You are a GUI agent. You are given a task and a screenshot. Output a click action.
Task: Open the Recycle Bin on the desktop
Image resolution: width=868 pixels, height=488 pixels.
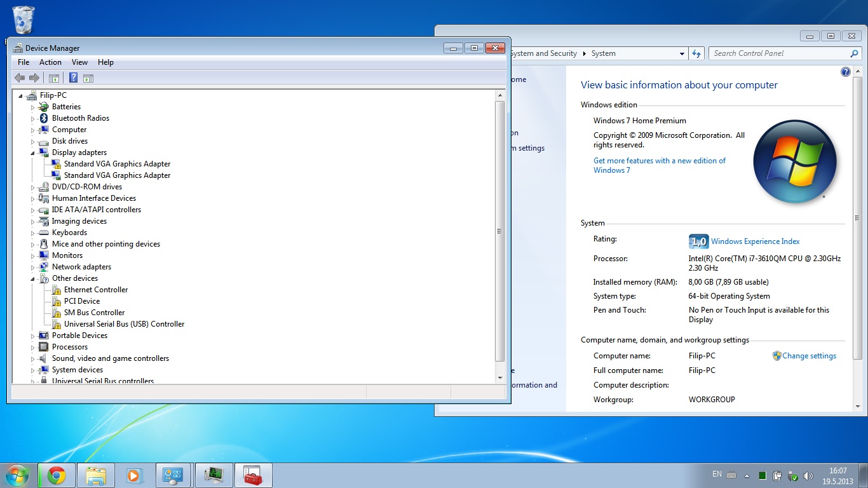pos(24,20)
